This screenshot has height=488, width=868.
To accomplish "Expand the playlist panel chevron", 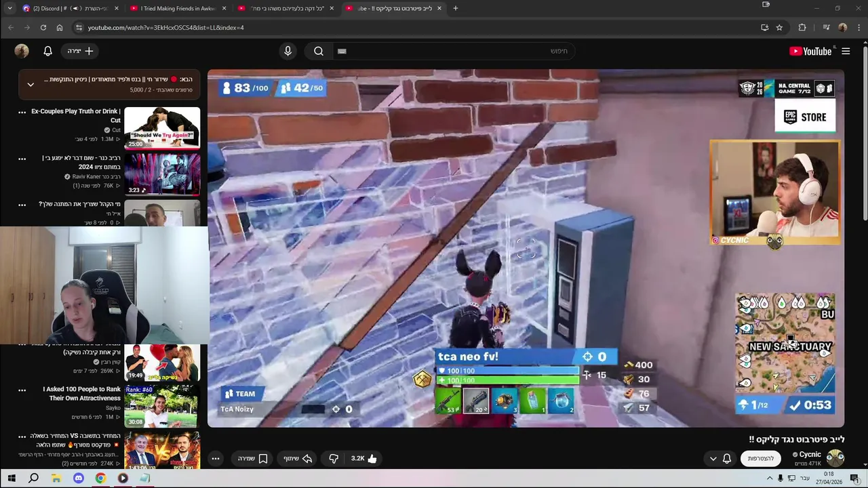I will 31,85.
